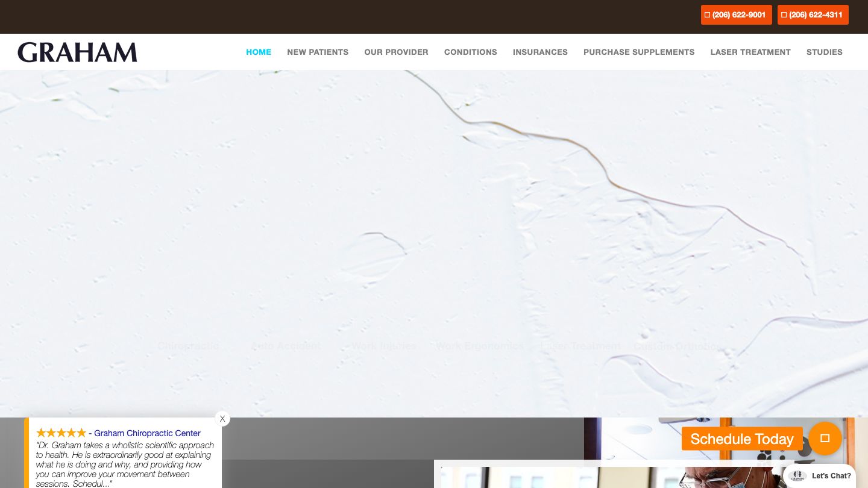
Task: Open Purchase Supplements page
Action: 639,52
